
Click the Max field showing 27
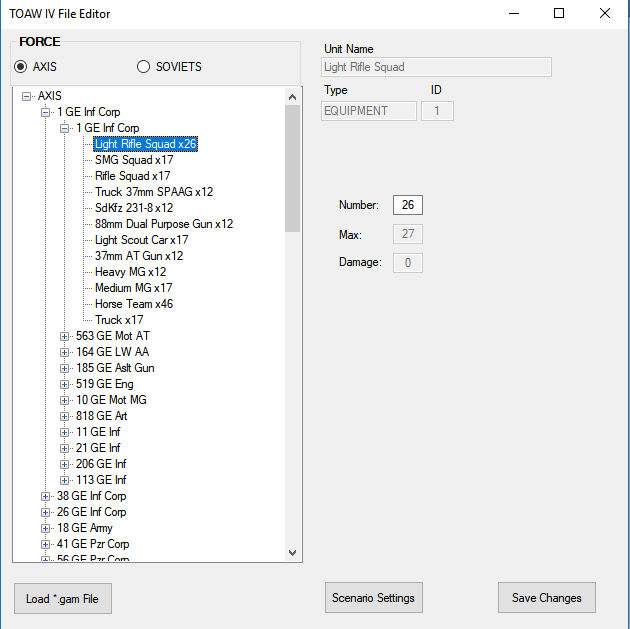point(408,234)
